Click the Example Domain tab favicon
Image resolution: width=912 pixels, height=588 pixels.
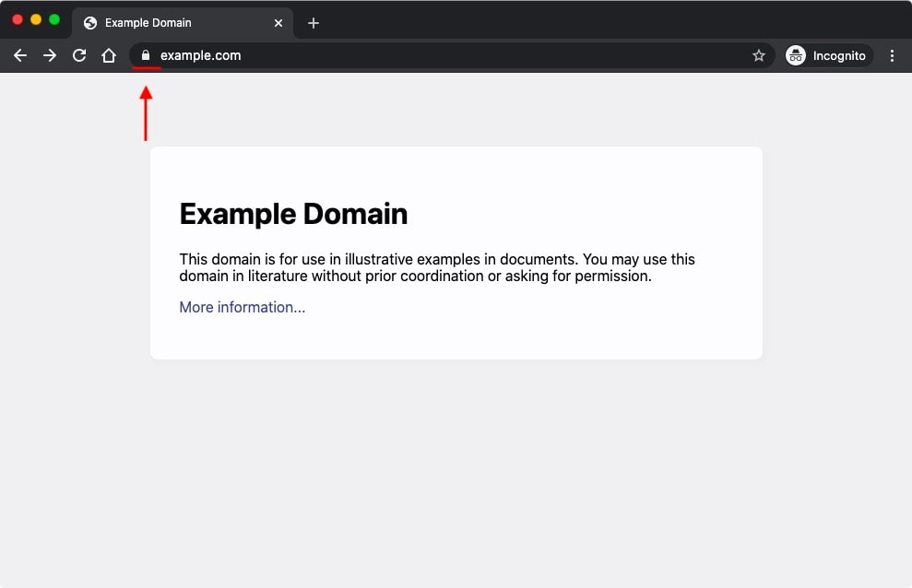click(x=89, y=22)
